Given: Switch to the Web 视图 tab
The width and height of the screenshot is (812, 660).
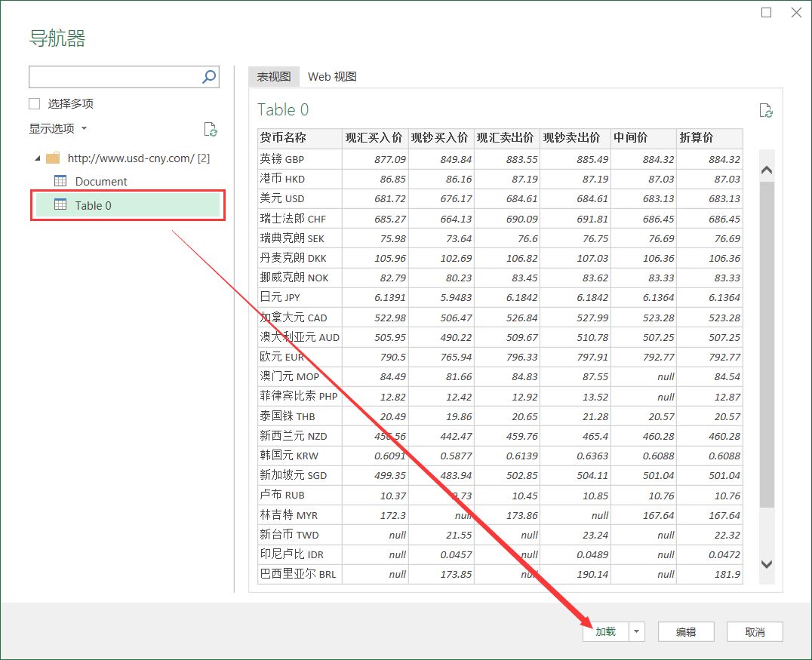Looking at the screenshot, I should tap(332, 76).
